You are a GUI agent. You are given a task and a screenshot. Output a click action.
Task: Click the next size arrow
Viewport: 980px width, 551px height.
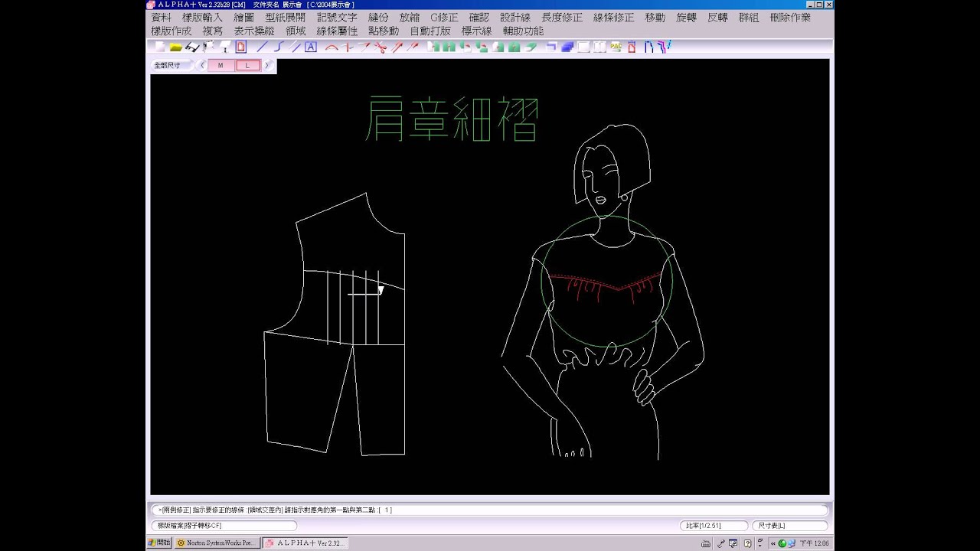coord(266,65)
